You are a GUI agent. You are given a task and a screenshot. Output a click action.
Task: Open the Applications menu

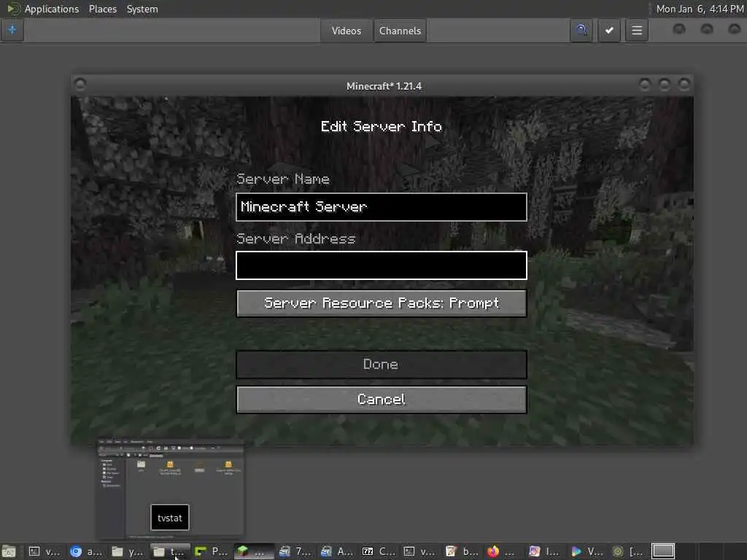52,9
